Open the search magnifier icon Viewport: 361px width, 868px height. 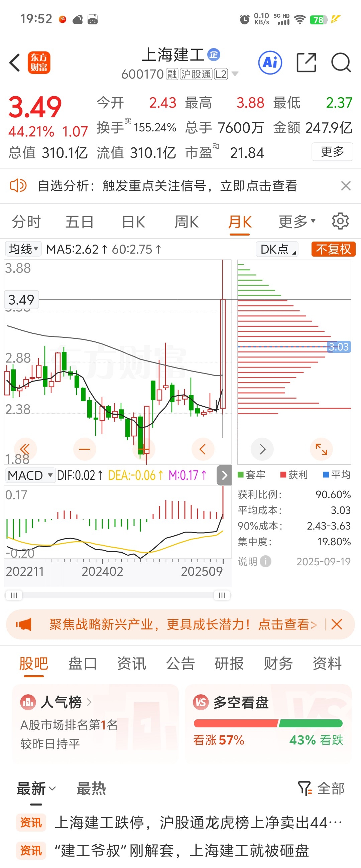(341, 63)
